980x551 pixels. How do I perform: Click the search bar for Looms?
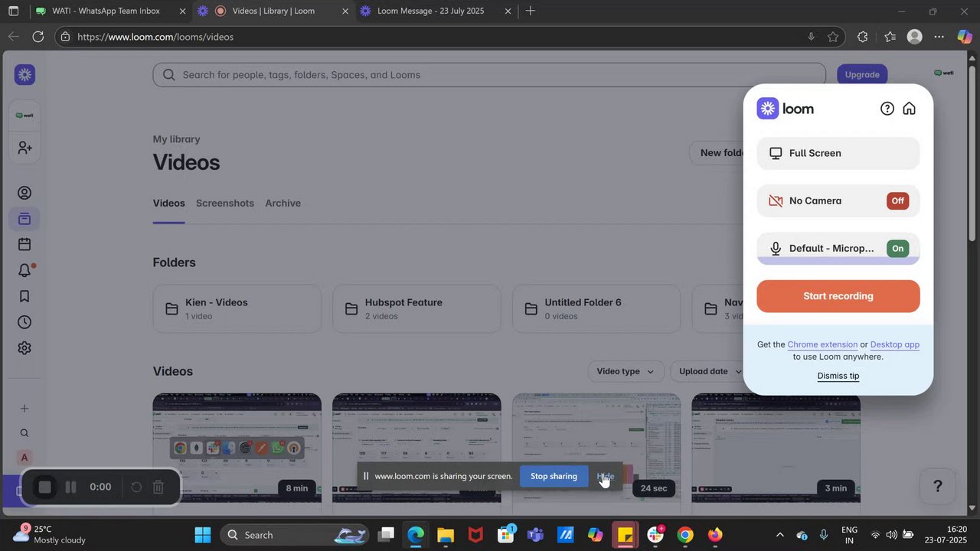(x=489, y=75)
